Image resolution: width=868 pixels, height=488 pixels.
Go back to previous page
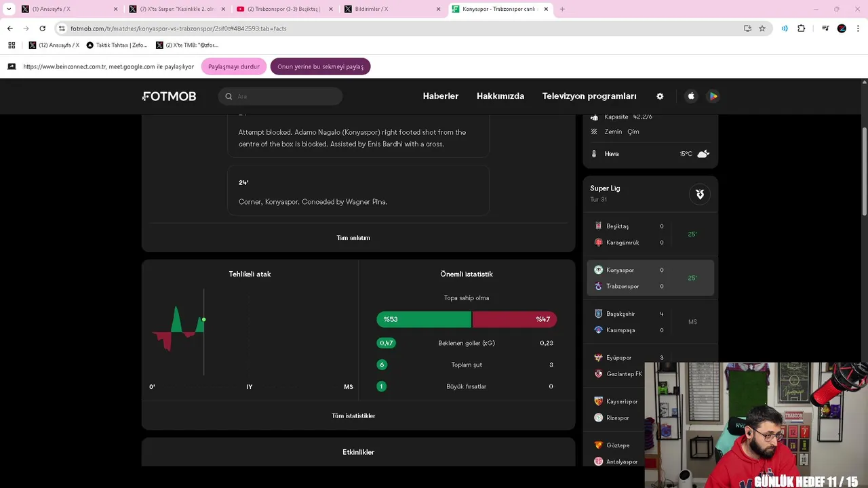pos(9,28)
